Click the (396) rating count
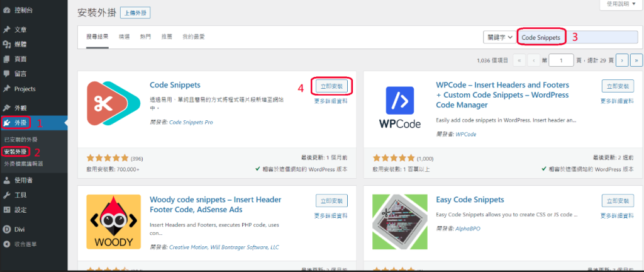The image size is (644, 272). point(136,159)
